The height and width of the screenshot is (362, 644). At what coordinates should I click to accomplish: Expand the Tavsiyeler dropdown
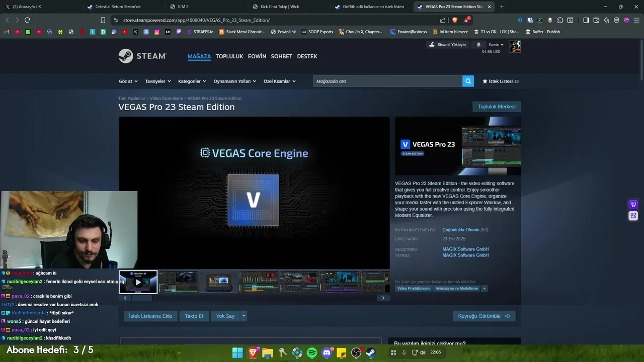[x=158, y=81]
